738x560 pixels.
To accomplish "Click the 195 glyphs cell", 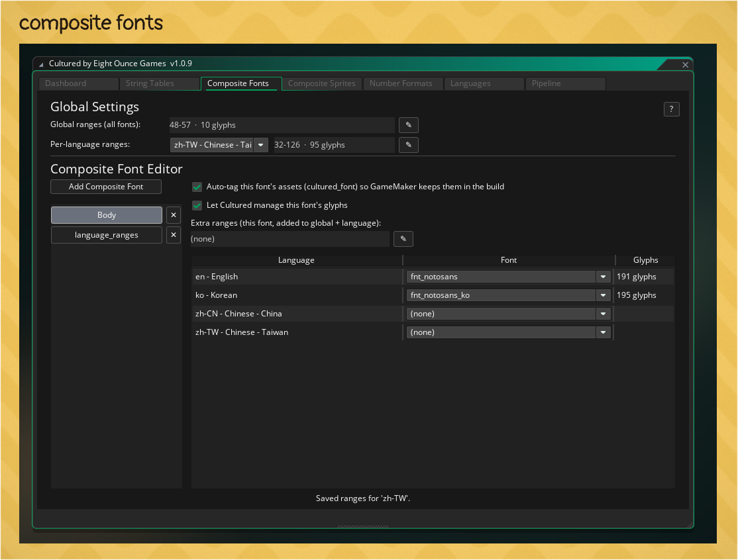I will pyautogui.click(x=637, y=295).
